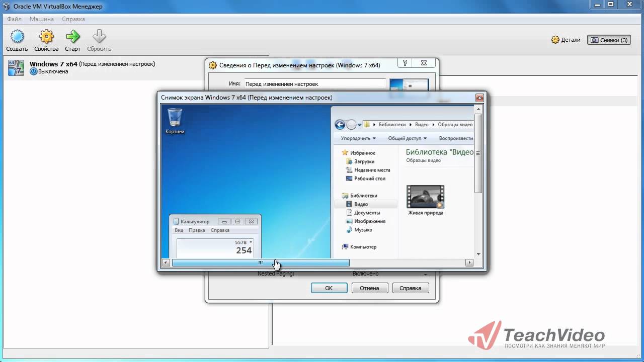Click the Имя snapshot name input field
Viewport: 644px width, 362px height.
[315, 84]
